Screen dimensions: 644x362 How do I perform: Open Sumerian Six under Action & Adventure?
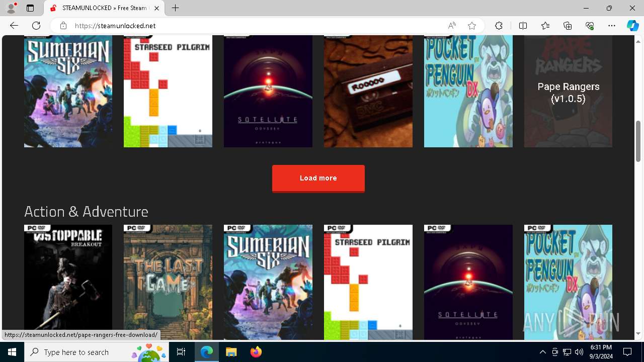(x=268, y=282)
